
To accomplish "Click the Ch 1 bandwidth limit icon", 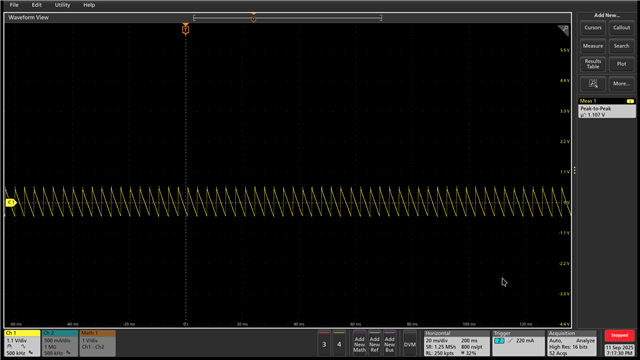I will tap(31, 353).
